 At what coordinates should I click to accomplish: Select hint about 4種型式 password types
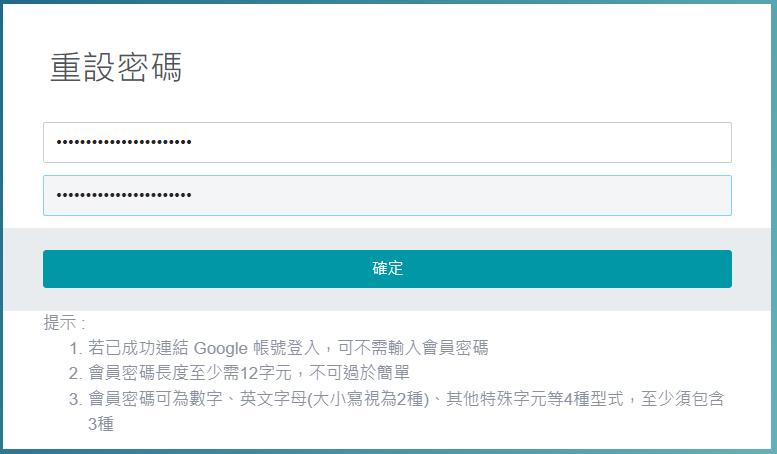point(406,410)
